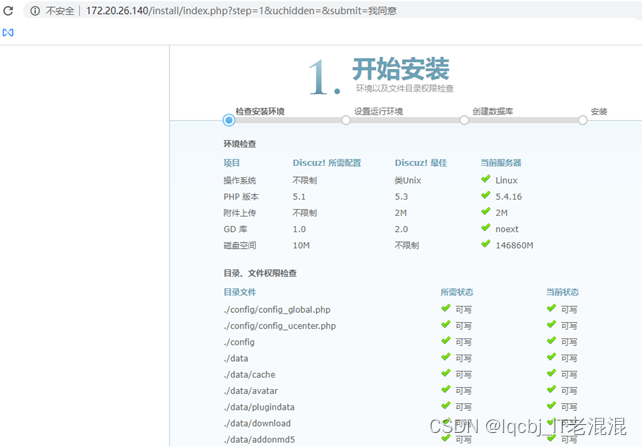This screenshot has height=446, width=642.
Task: Click the 所需状态 check for ./config/config_ucenter.php
Action: pos(446,325)
